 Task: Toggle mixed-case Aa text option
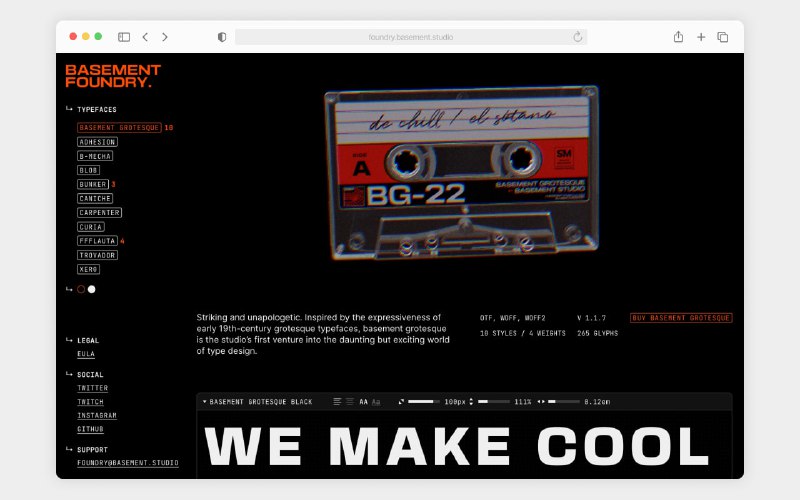click(376, 402)
